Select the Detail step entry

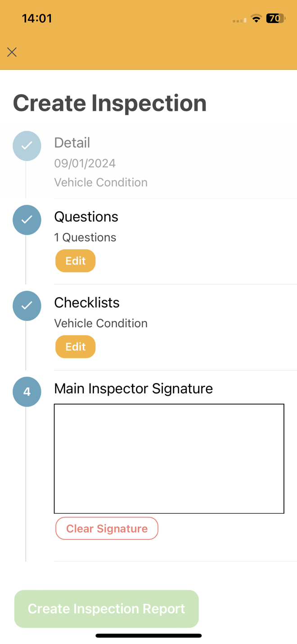coord(72,142)
